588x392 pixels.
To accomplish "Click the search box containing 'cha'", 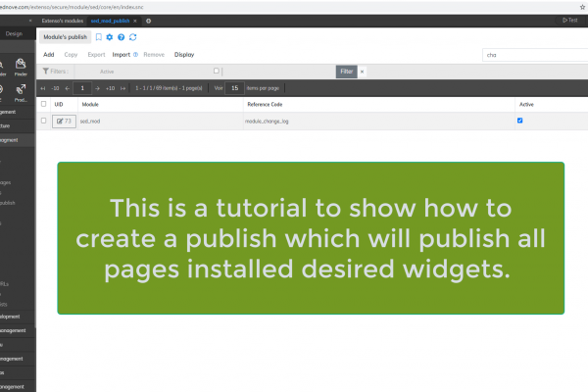I will coord(535,55).
